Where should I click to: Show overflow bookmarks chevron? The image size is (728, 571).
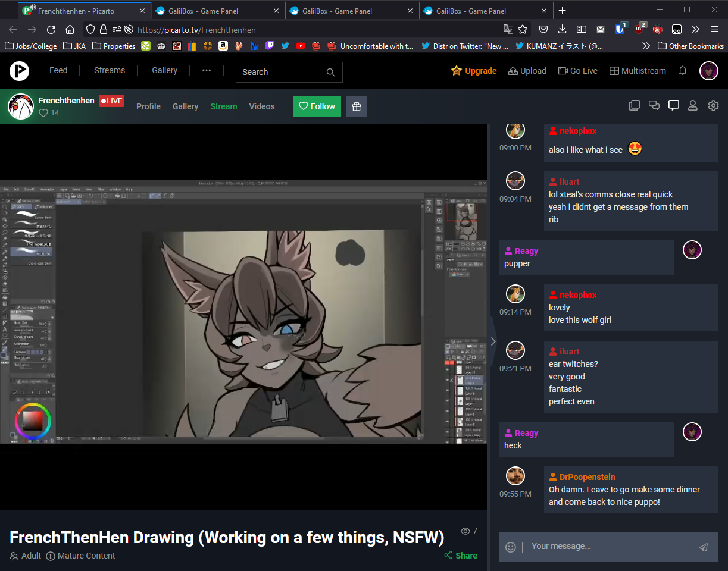coord(646,46)
